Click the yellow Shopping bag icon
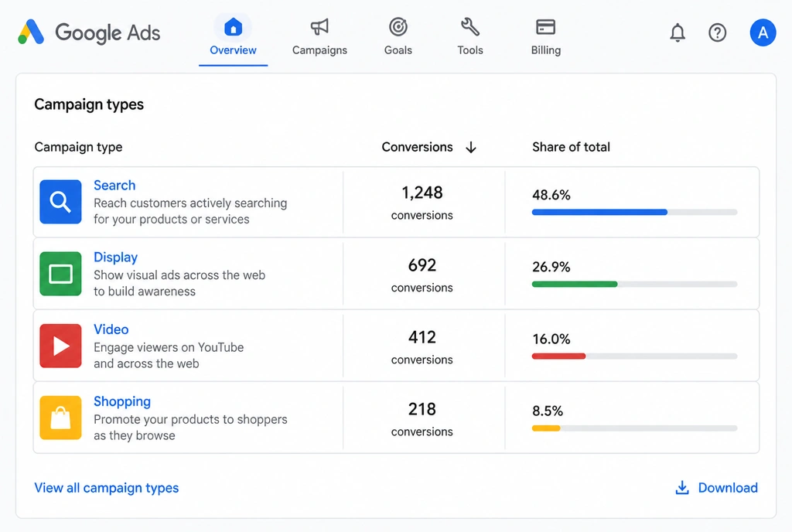This screenshot has height=532, width=792. [x=60, y=418]
